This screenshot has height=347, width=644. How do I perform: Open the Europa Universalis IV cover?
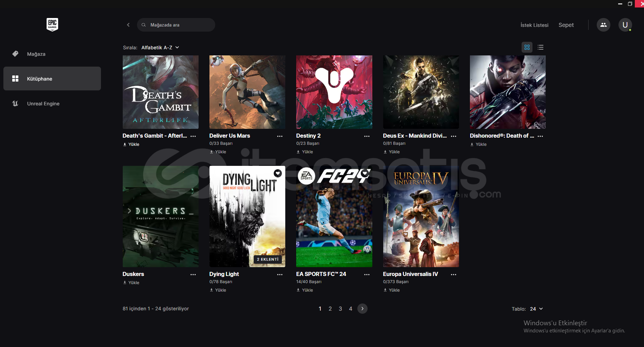(421, 216)
